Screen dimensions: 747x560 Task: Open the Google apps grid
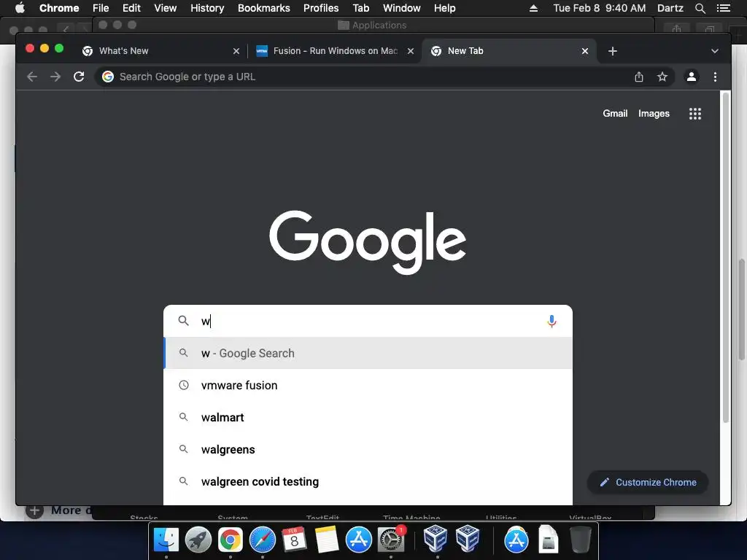[695, 113]
